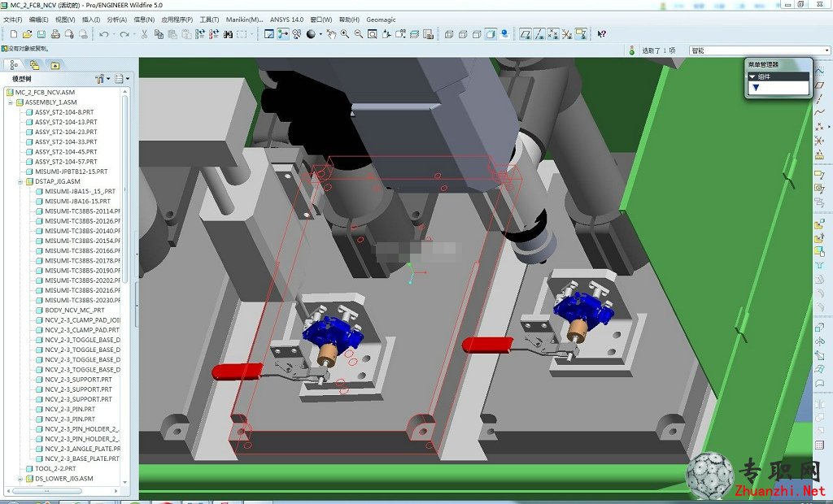Open the ANSYS 14.0 menu
The width and height of the screenshot is (833, 504).
pos(286,20)
